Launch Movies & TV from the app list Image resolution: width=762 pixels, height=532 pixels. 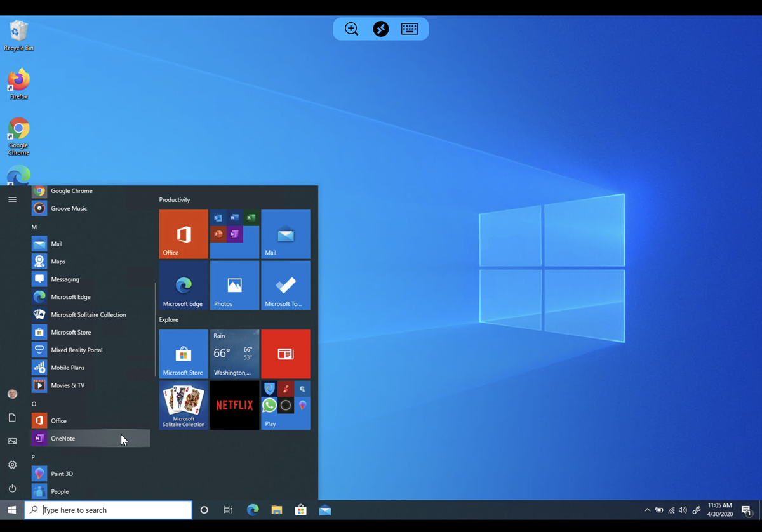pyautogui.click(x=91, y=385)
